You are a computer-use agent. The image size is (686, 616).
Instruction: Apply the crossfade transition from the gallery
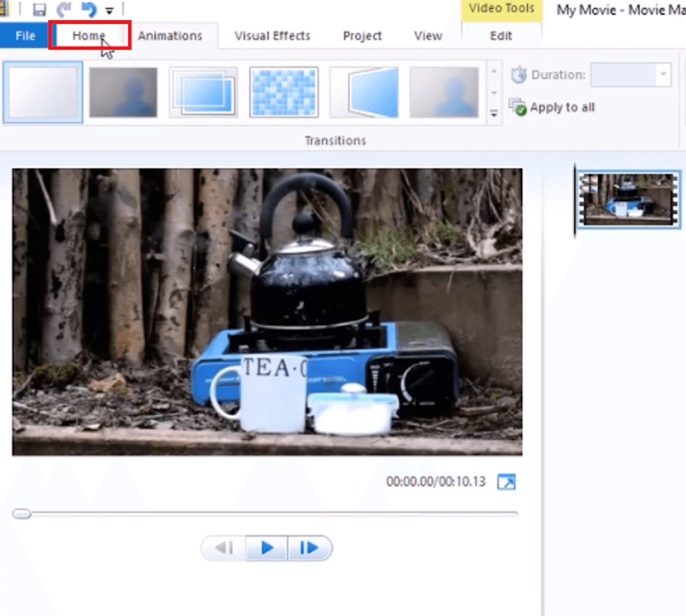(122, 92)
